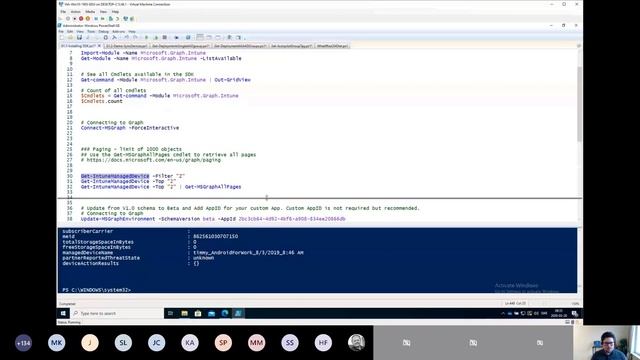Select participant MM avatar
Viewport: 640px width, 360px height.
256,343
